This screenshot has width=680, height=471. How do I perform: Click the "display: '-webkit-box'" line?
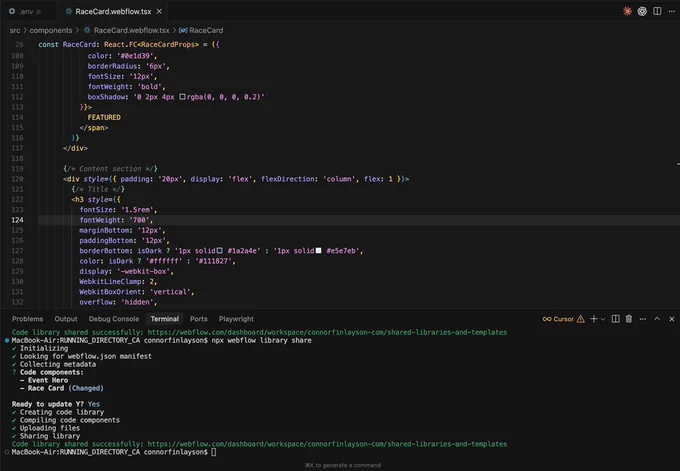pyautogui.click(x=126, y=271)
